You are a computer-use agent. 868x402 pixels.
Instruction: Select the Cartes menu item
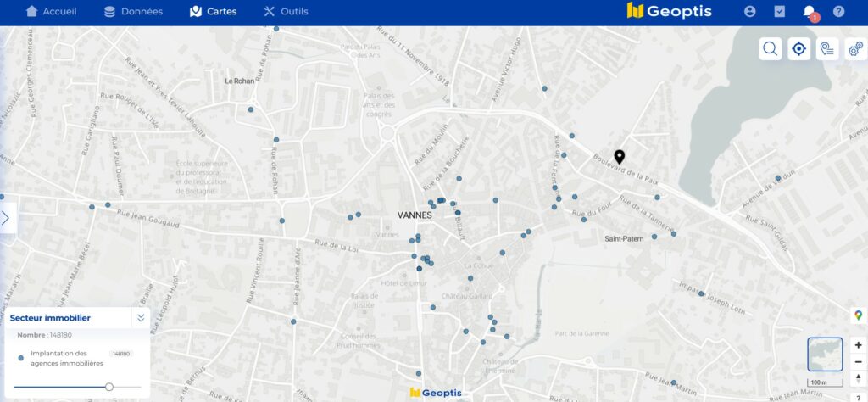click(x=213, y=12)
